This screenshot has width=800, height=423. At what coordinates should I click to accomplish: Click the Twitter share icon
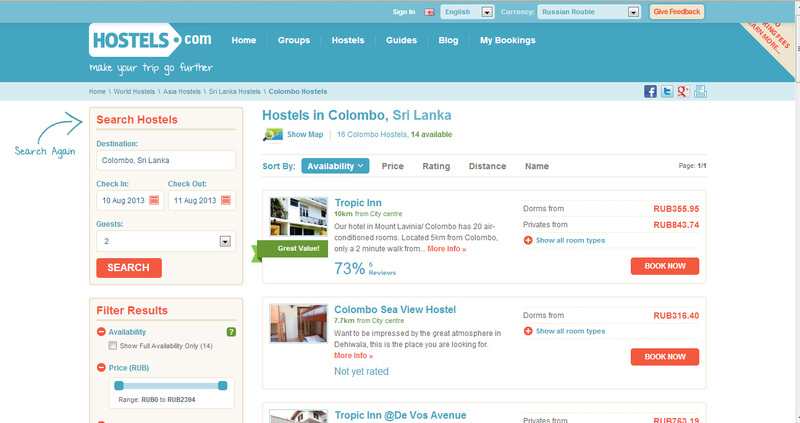667,91
